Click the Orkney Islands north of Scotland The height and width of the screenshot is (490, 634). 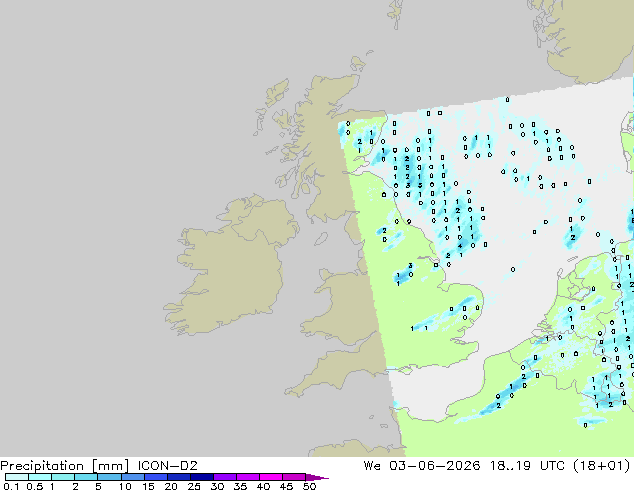(x=359, y=63)
